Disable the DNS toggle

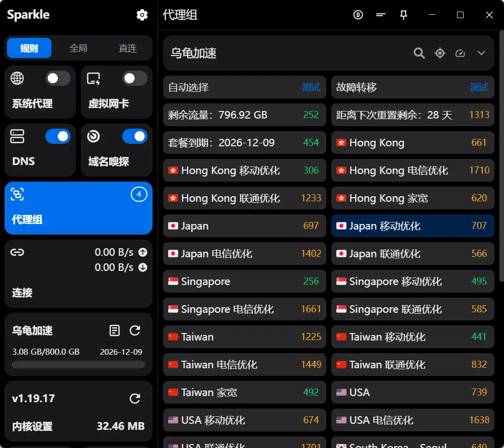[x=58, y=136]
